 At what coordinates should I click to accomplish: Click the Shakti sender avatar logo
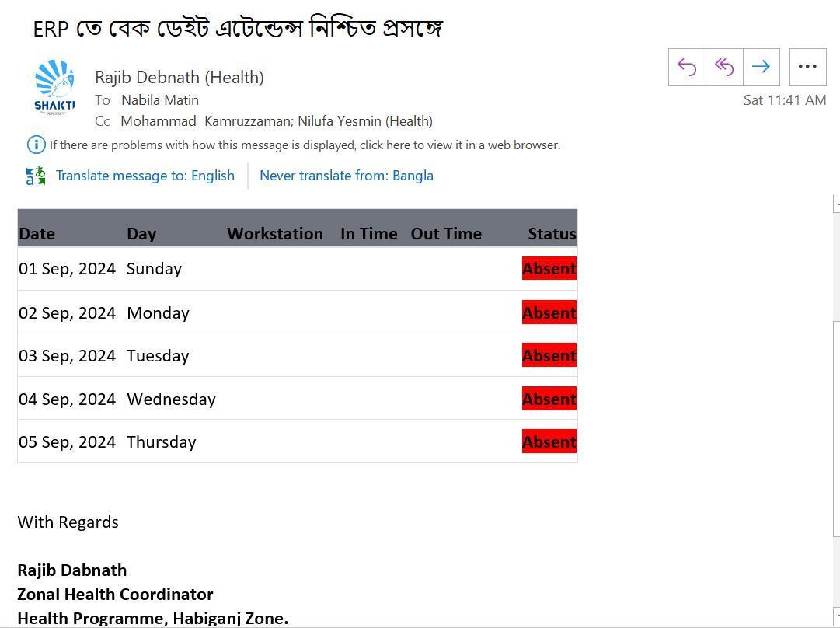click(x=54, y=87)
